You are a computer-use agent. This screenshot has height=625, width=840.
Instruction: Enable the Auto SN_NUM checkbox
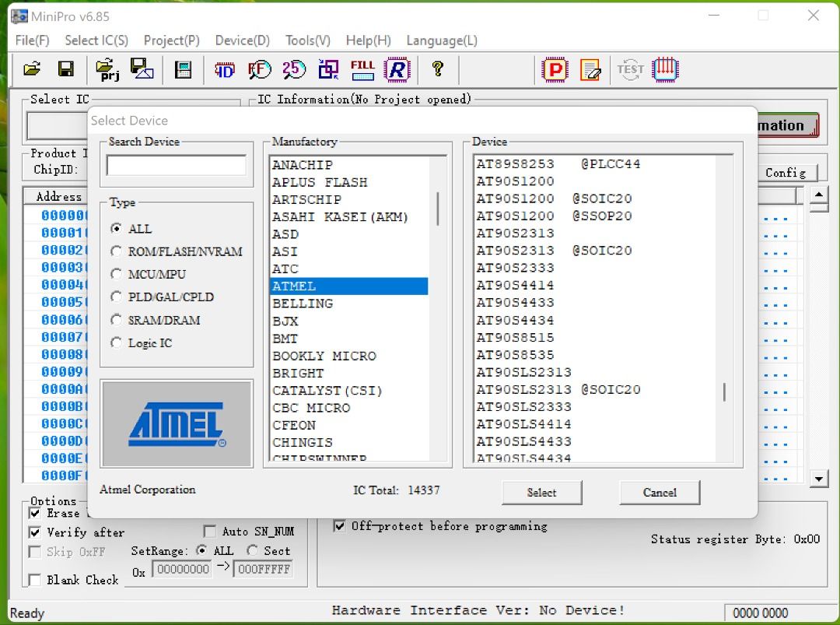pos(210,531)
